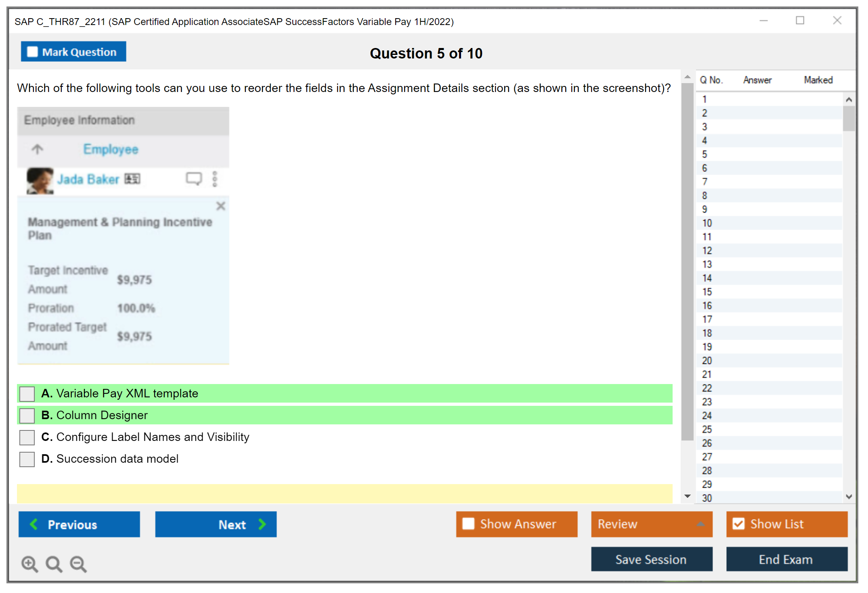Image resolution: width=868 pixels, height=593 pixels.
Task: Click the reset zoom magnifier icon
Action: point(54,564)
